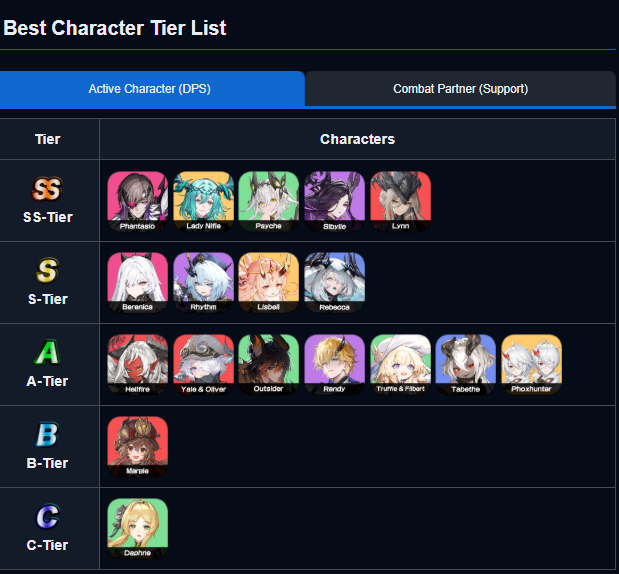The width and height of the screenshot is (619, 574).
Task: Select the Yale & Oliver portrait
Action: tap(203, 364)
